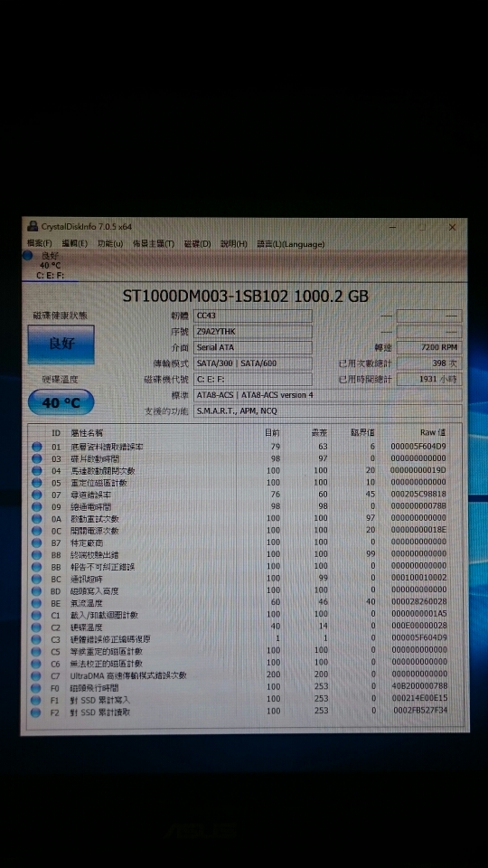Select the status icon for attribute BD
The width and height of the screenshot is (488, 868).
click(37, 590)
